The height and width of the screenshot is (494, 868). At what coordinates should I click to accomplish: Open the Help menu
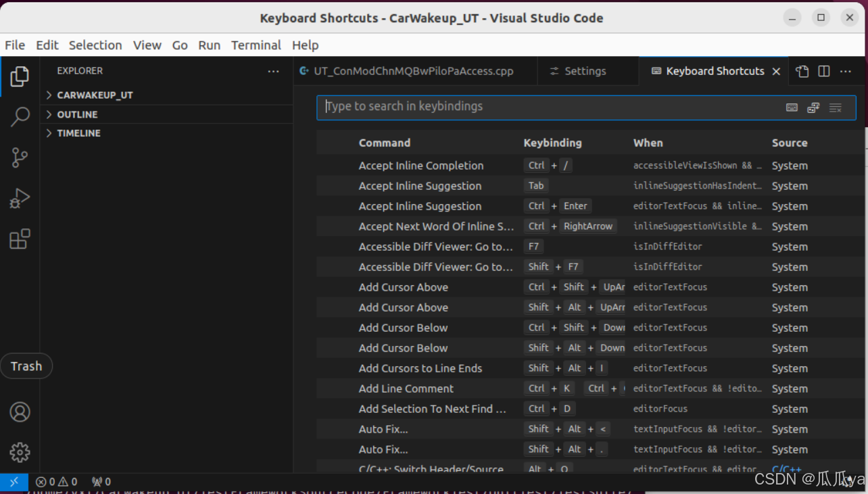306,45
